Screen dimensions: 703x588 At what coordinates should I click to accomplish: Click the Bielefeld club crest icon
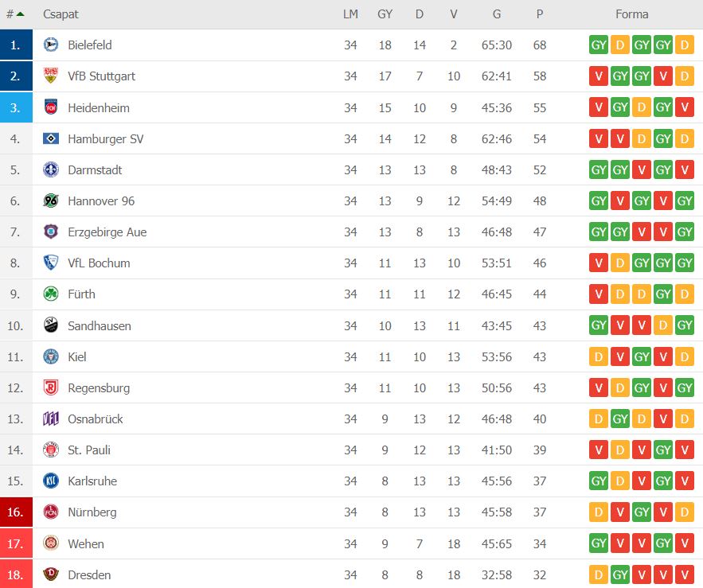click(51, 45)
